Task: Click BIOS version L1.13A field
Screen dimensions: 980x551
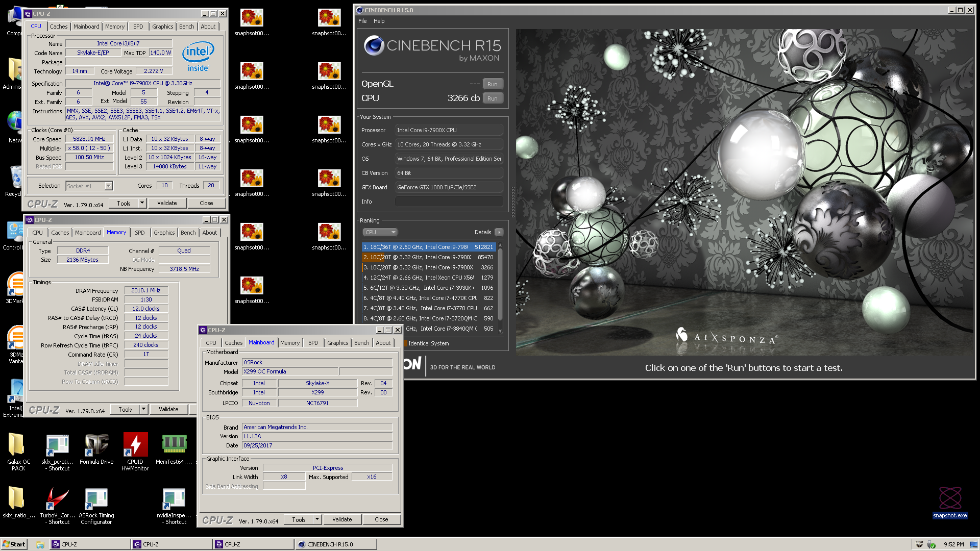Action: tap(317, 436)
